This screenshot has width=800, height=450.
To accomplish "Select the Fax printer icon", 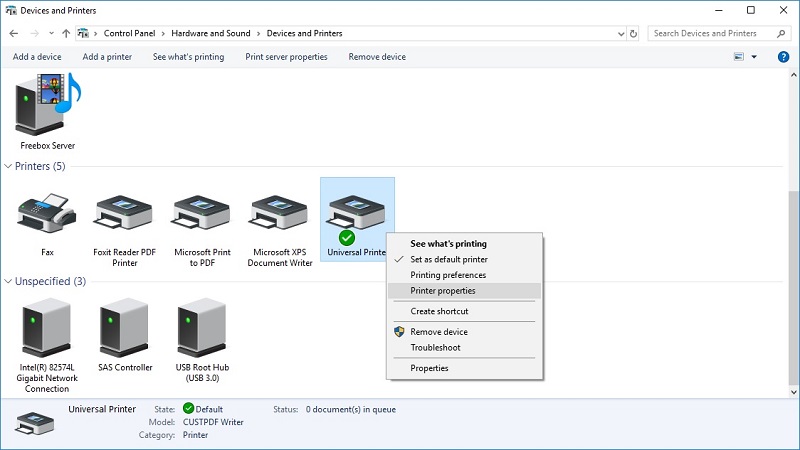I will point(47,212).
